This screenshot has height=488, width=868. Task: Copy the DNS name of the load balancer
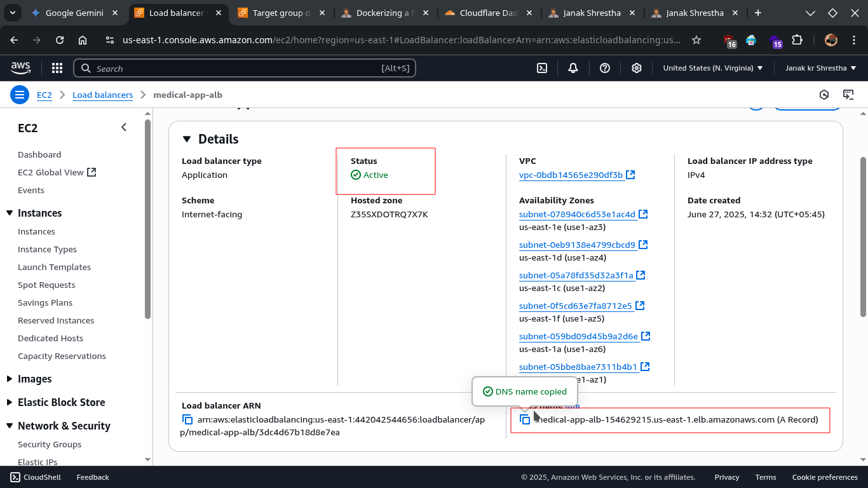[x=525, y=419]
